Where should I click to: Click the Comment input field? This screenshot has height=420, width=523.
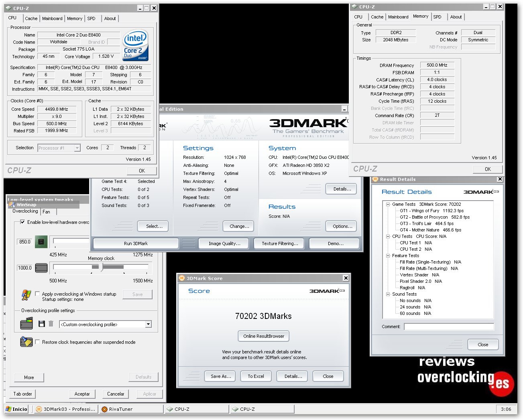coord(449,327)
